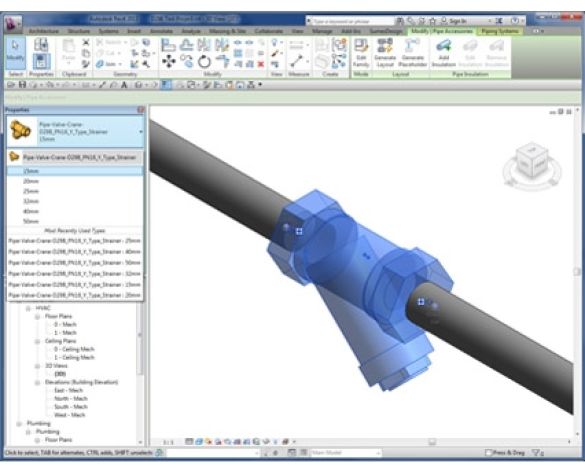Collapse the Ceiling Plans node

point(37,341)
